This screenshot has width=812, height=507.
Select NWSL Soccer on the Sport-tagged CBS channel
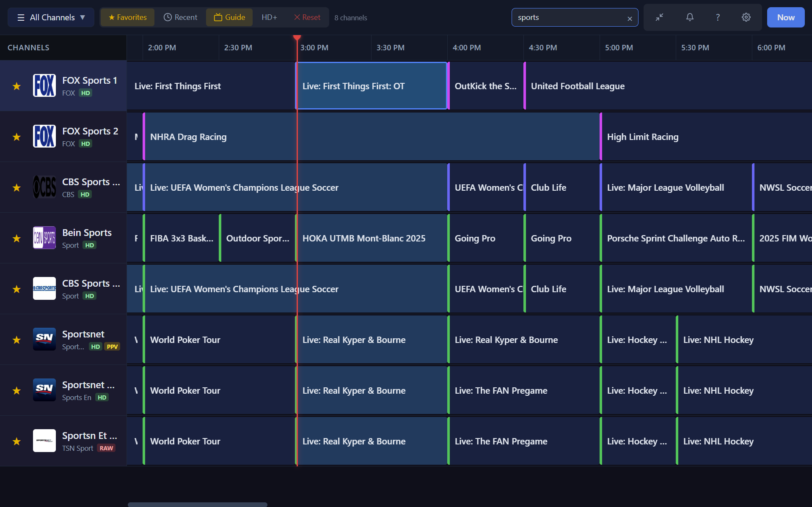tap(782, 289)
